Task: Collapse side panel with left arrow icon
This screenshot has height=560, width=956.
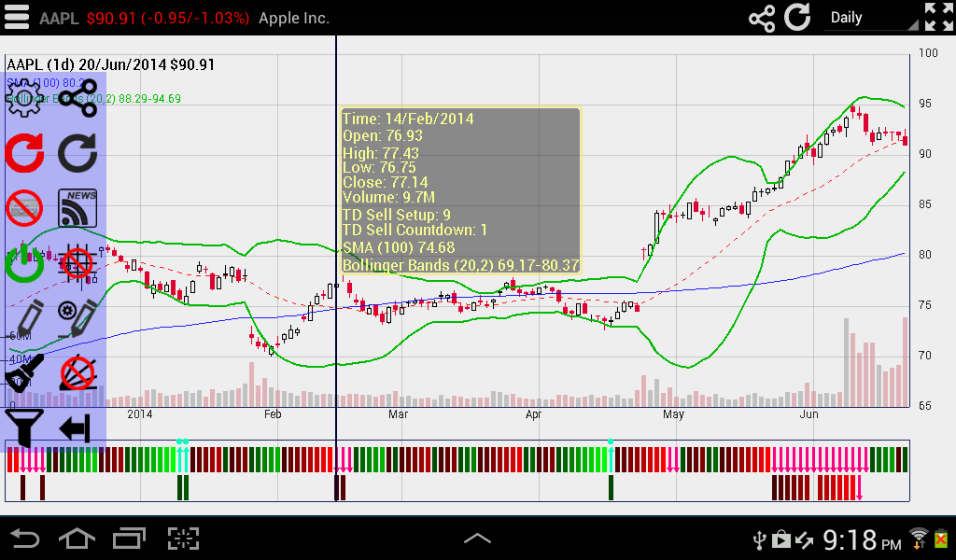Action: pos(76,429)
